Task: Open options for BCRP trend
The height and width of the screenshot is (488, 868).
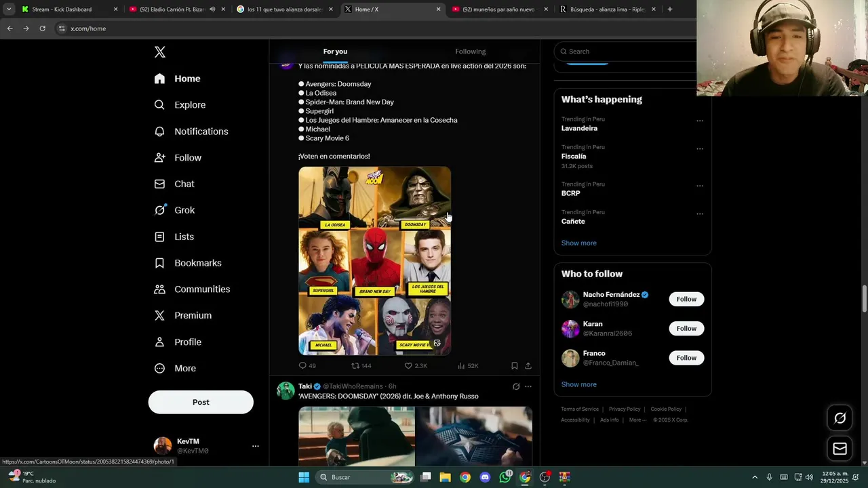Action: (x=700, y=186)
